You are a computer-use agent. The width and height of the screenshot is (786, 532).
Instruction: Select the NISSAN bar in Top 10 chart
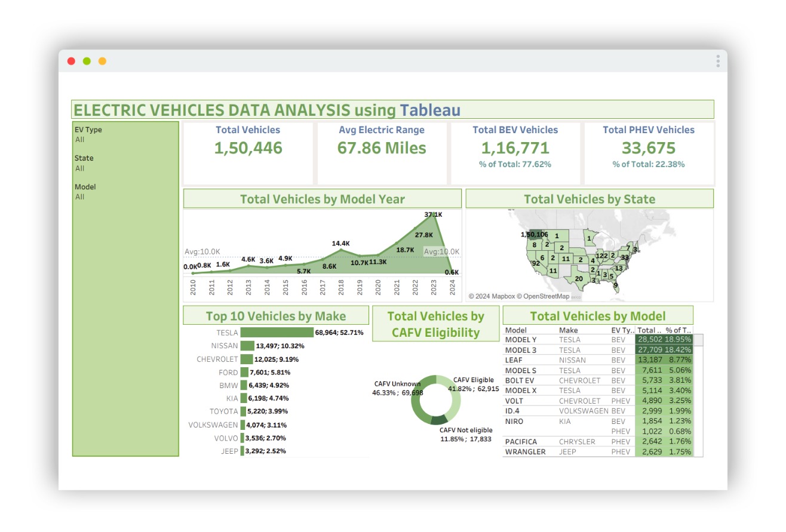tap(247, 346)
